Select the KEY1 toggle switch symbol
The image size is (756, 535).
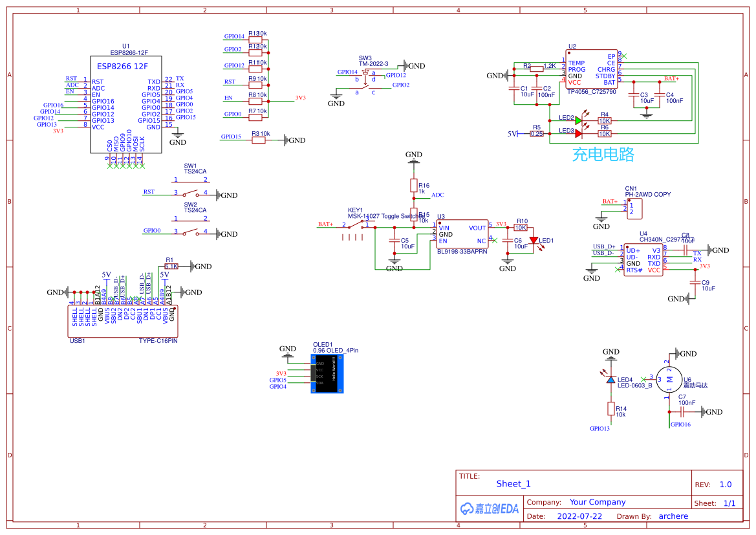tap(357, 225)
